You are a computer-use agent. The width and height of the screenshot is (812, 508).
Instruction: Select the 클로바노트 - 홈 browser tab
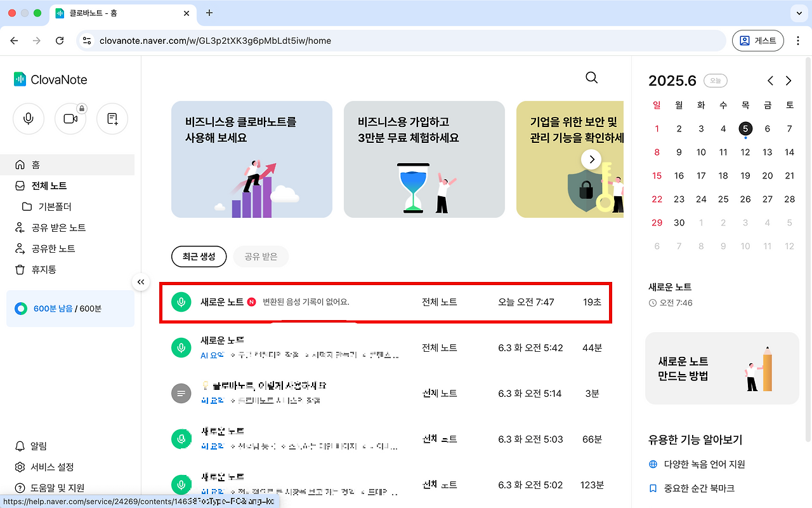122,13
